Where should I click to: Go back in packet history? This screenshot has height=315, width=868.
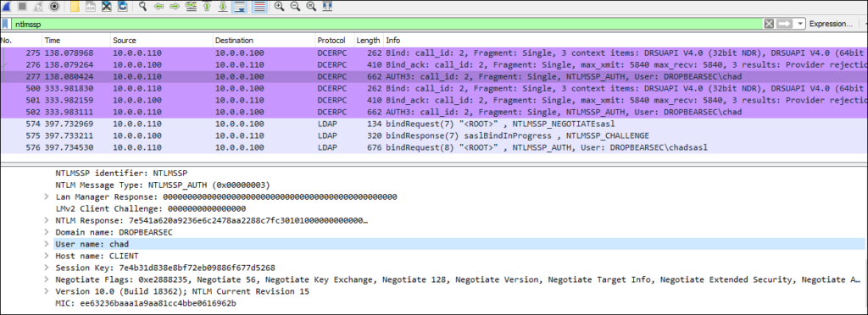point(159,7)
